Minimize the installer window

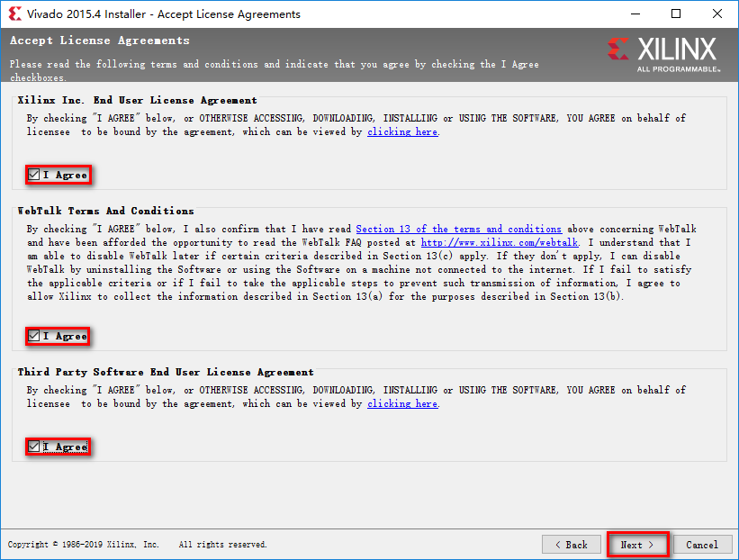635,14
